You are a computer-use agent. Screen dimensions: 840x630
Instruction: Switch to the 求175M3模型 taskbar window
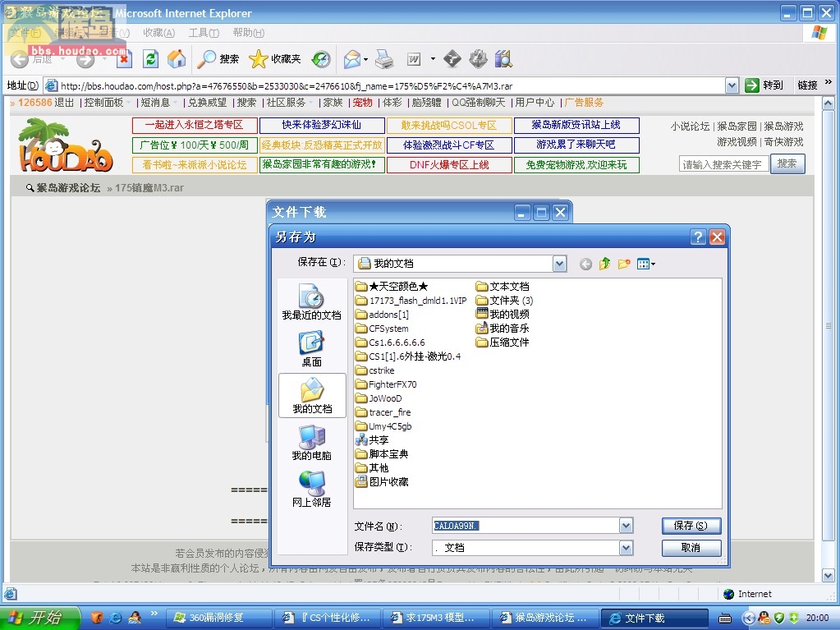[x=435, y=618]
